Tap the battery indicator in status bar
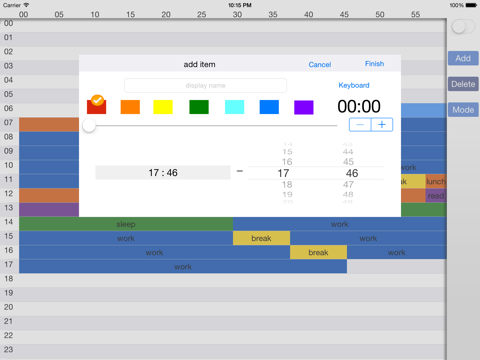 point(471,5)
